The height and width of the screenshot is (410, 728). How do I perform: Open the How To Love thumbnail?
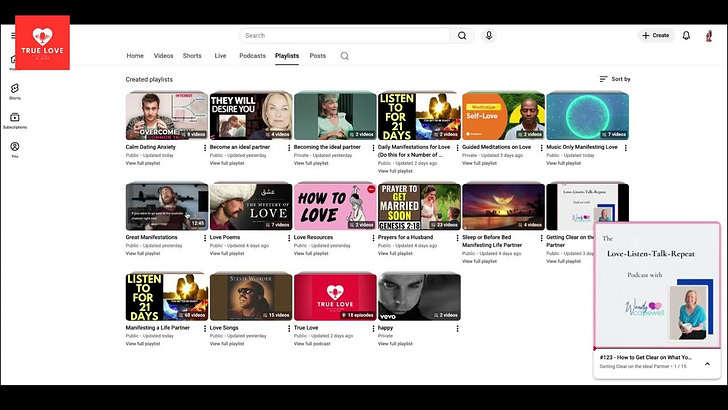335,207
